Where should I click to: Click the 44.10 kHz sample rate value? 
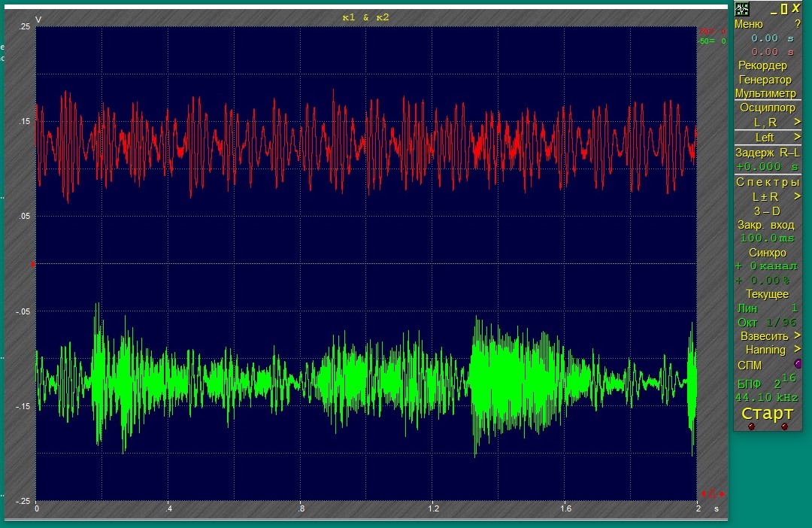coord(766,397)
